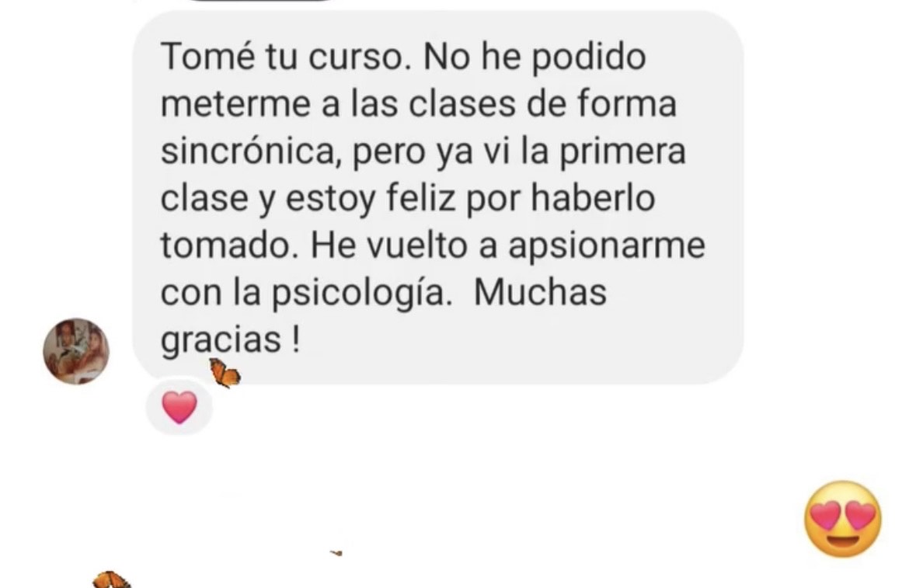The height and width of the screenshot is (588, 909).
Task: Tap the word "meterme" in the second line
Action: pos(235,104)
